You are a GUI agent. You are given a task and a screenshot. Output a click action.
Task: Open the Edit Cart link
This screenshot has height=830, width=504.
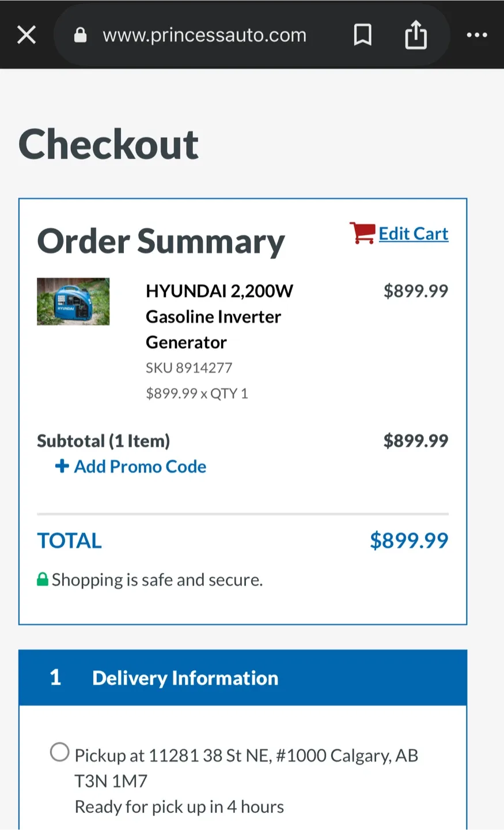pyautogui.click(x=414, y=233)
